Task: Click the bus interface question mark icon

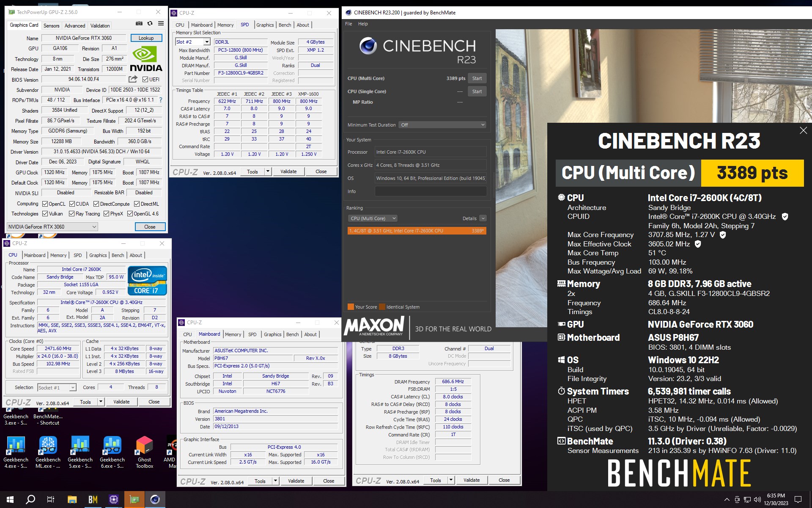Action: [x=161, y=100]
